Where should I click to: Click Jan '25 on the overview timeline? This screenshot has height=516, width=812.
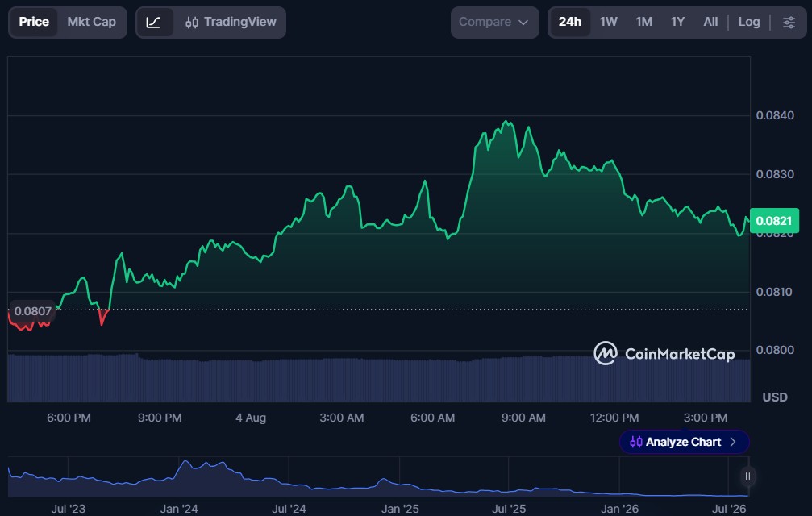(x=400, y=509)
